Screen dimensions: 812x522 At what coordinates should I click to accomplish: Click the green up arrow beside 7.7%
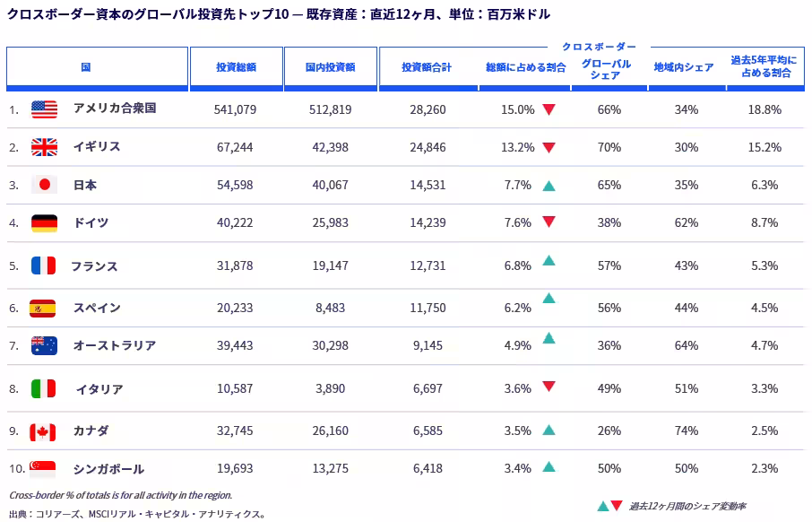pos(549,186)
